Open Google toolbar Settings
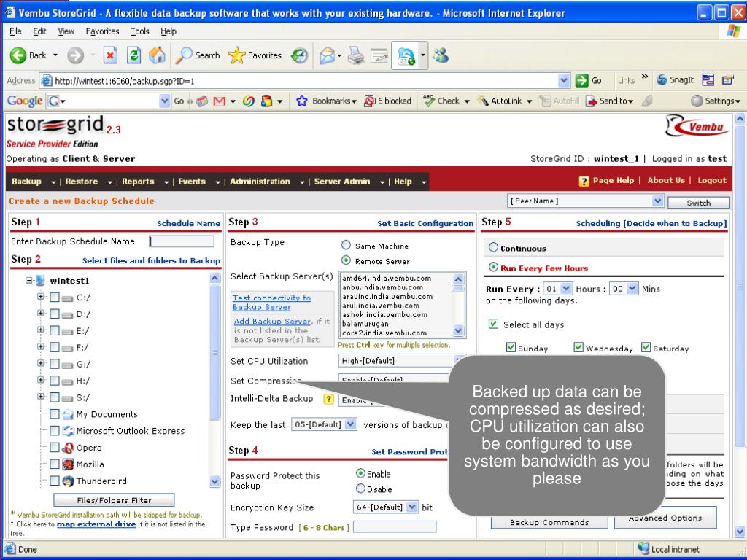The height and width of the screenshot is (560, 747). [x=716, y=101]
